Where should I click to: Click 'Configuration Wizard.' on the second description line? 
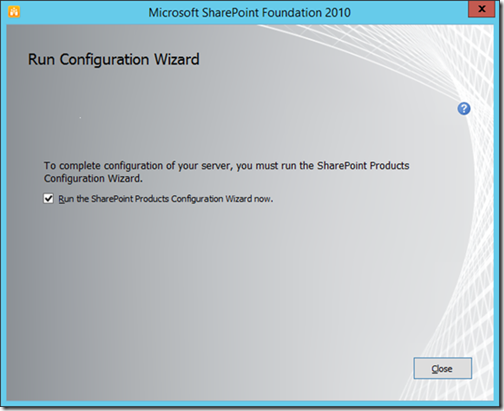(93, 179)
